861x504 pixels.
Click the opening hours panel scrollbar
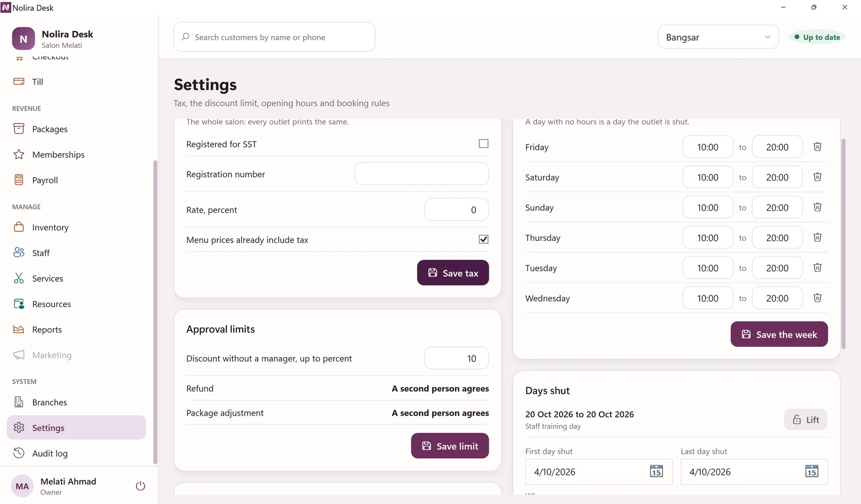pos(843,244)
